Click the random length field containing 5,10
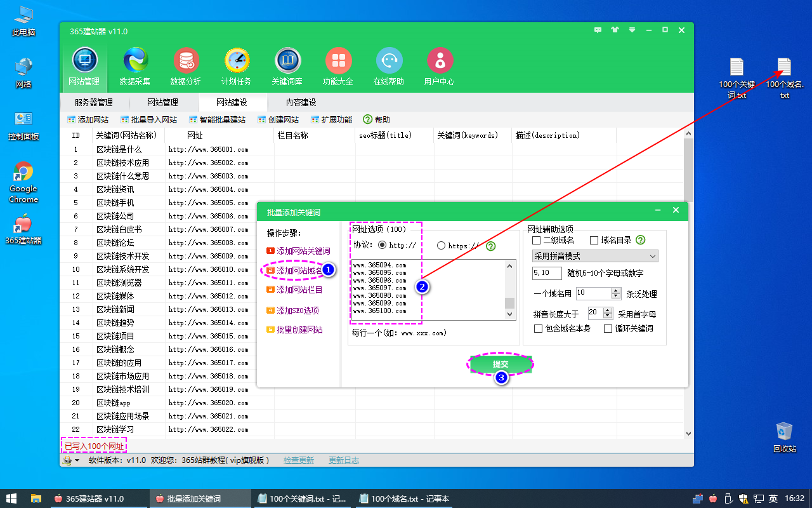 (x=547, y=273)
